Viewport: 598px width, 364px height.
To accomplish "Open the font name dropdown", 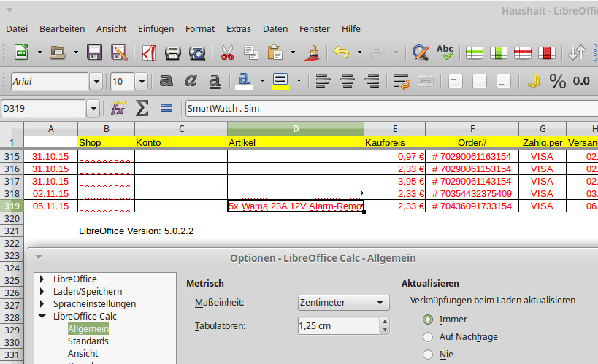I will point(96,81).
